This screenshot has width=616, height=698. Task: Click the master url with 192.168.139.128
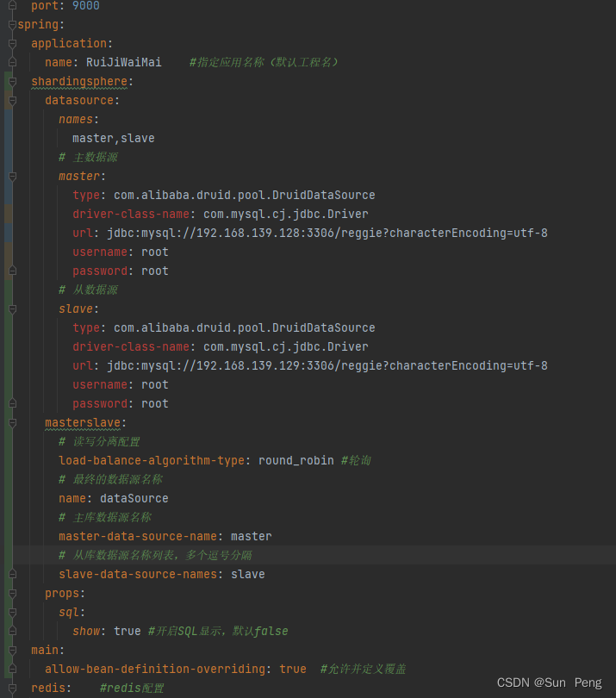pyautogui.click(x=327, y=234)
